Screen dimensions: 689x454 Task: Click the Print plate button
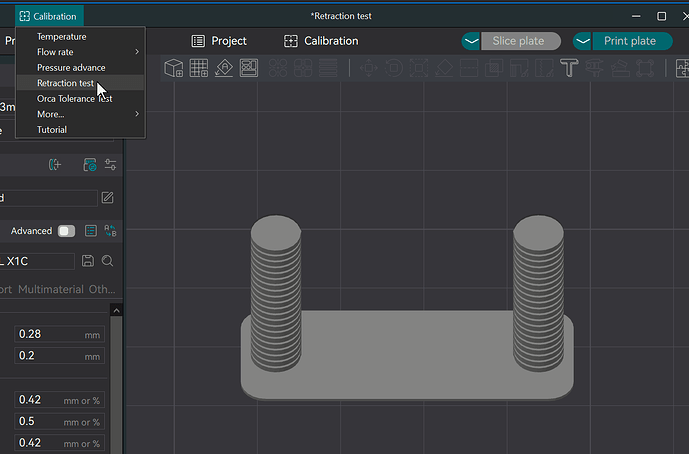pyautogui.click(x=632, y=41)
